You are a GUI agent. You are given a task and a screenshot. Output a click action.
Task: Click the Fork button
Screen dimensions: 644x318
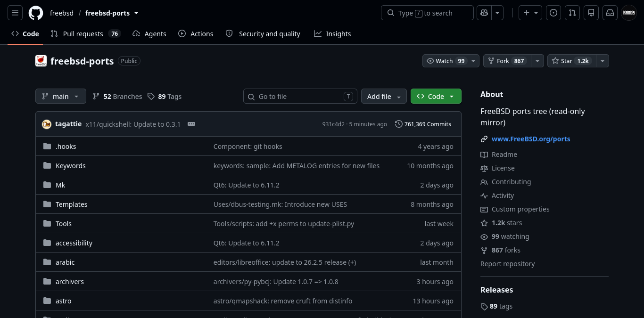click(x=507, y=61)
